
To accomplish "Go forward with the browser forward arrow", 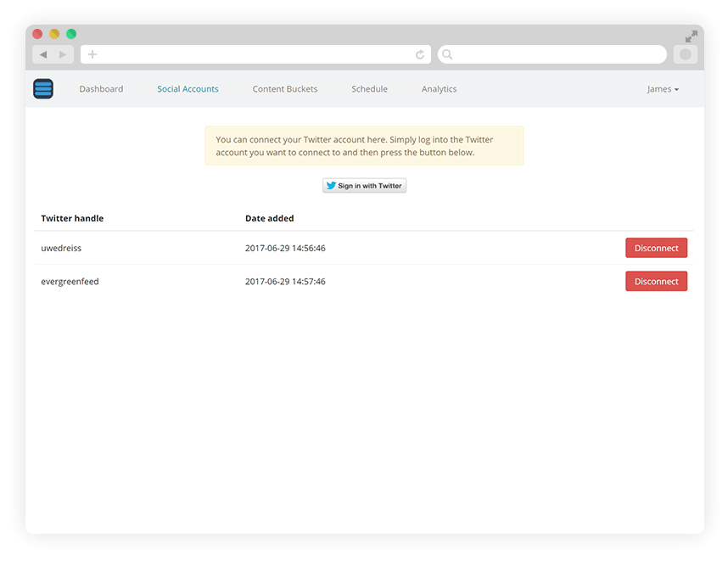I will (63, 55).
